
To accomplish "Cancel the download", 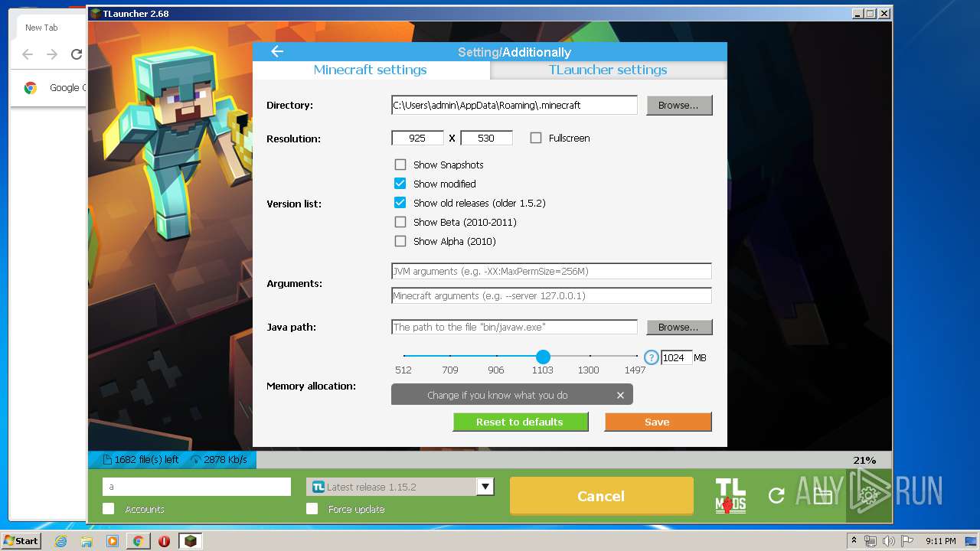I will tap(601, 496).
